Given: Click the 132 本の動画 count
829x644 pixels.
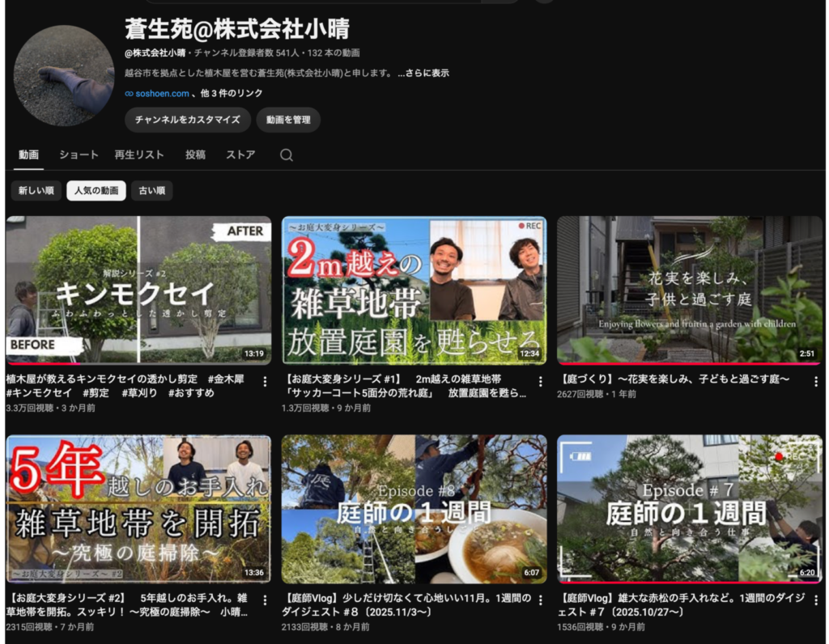Looking at the screenshot, I should 334,53.
